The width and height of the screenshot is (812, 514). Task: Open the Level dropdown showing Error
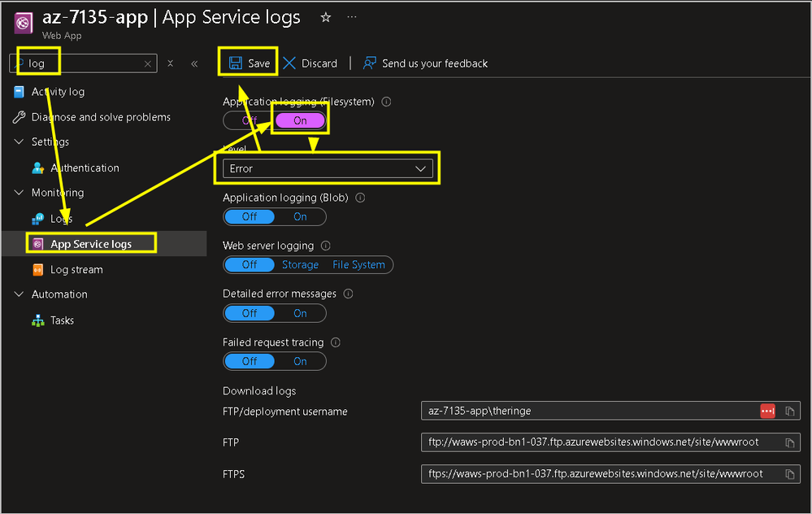tap(328, 169)
